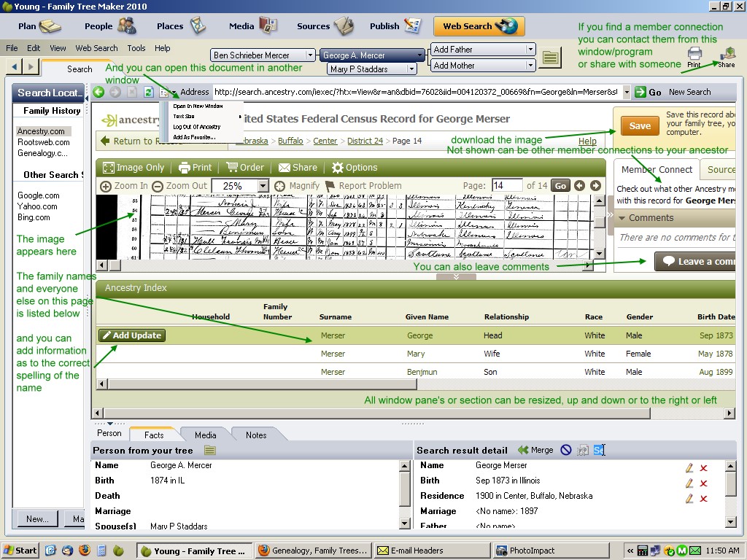The width and height of the screenshot is (747, 560).
Task: Click the Image Only fullscreen icon
Action: (109, 168)
